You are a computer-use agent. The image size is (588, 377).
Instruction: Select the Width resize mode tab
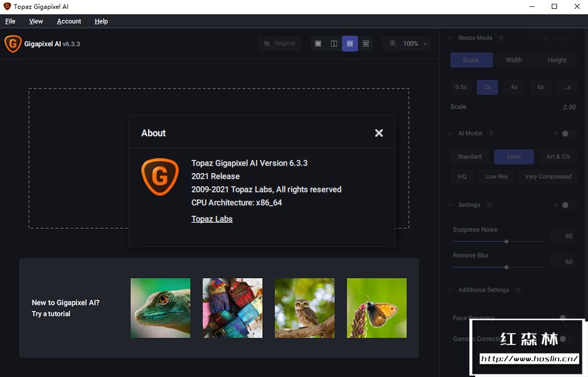click(x=514, y=60)
